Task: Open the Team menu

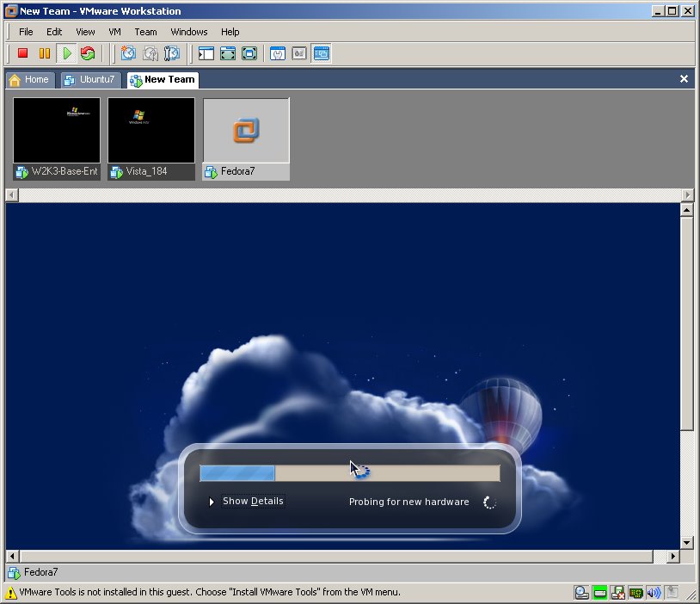Action: click(x=145, y=32)
